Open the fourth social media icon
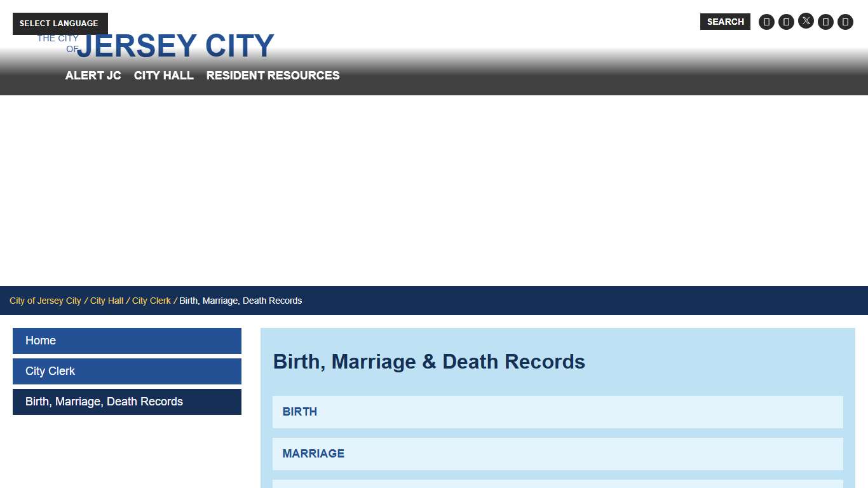The height and width of the screenshot is (488, 868). [x=825, y=21]
